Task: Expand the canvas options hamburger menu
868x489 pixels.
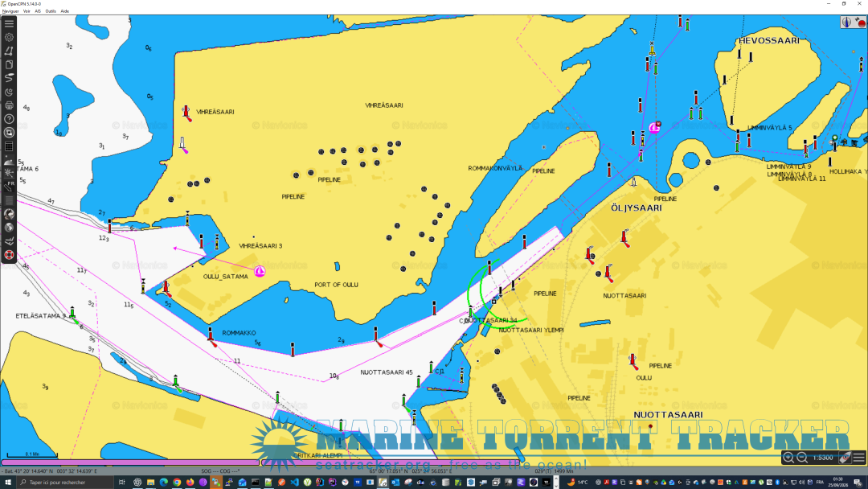Action: click(x=858, y=458)
